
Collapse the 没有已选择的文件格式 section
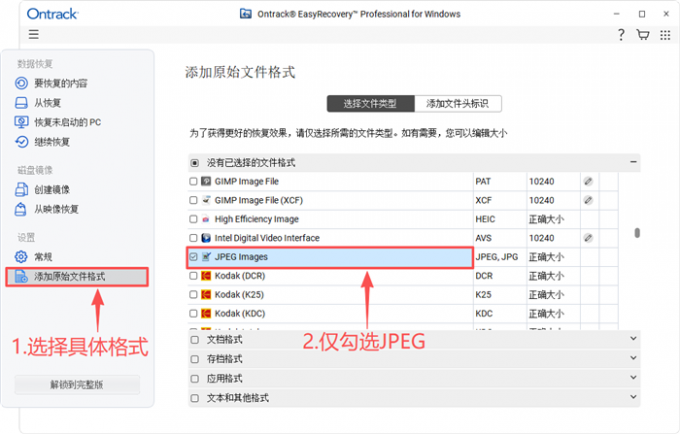(633, 162)
